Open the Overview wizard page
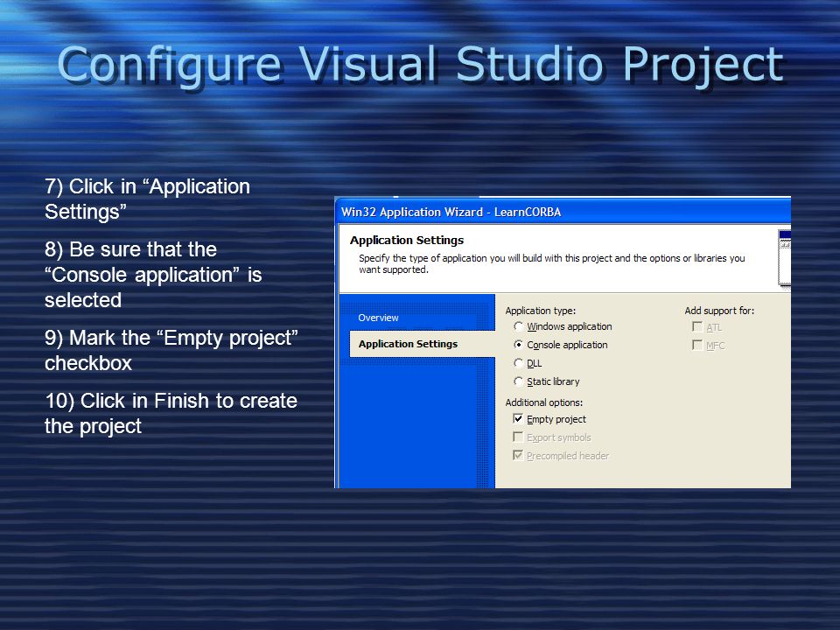This screenshot has width=840, height=630. 378,318
